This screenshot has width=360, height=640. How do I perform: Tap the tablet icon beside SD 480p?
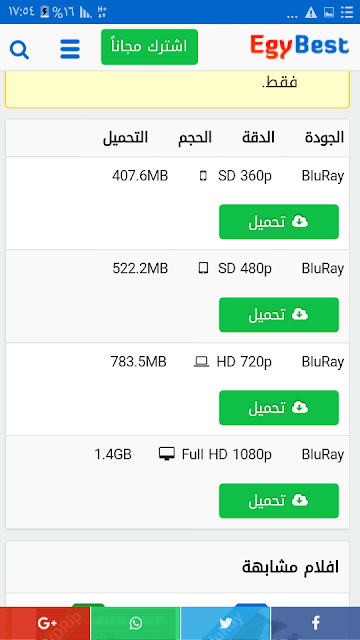[x=203, y=268]
